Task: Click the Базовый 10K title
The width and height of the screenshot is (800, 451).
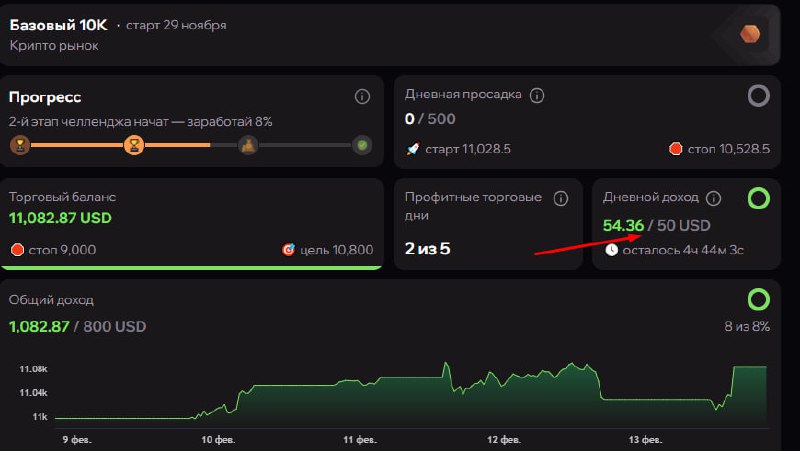Action: click(59, 25)
